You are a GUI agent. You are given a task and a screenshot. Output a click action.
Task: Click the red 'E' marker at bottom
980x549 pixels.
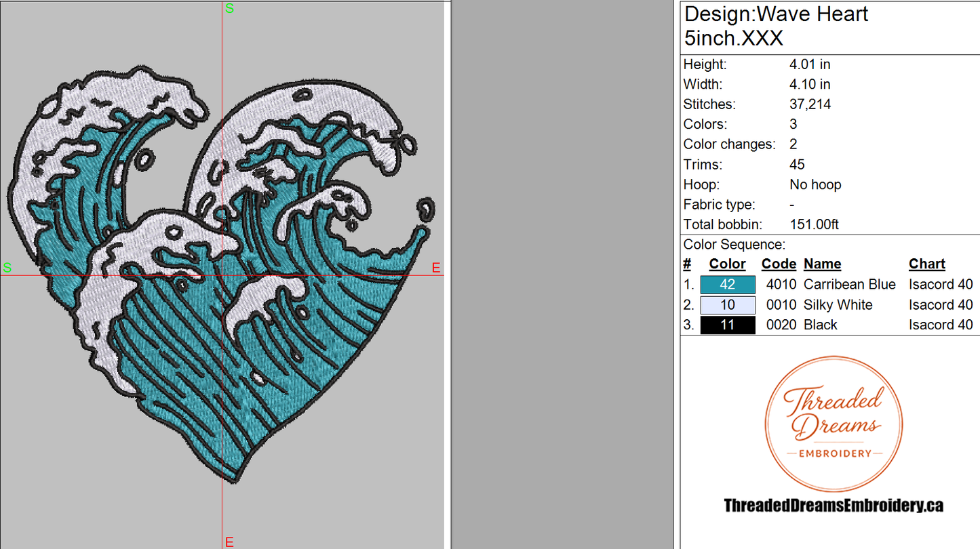coord(229,542)
